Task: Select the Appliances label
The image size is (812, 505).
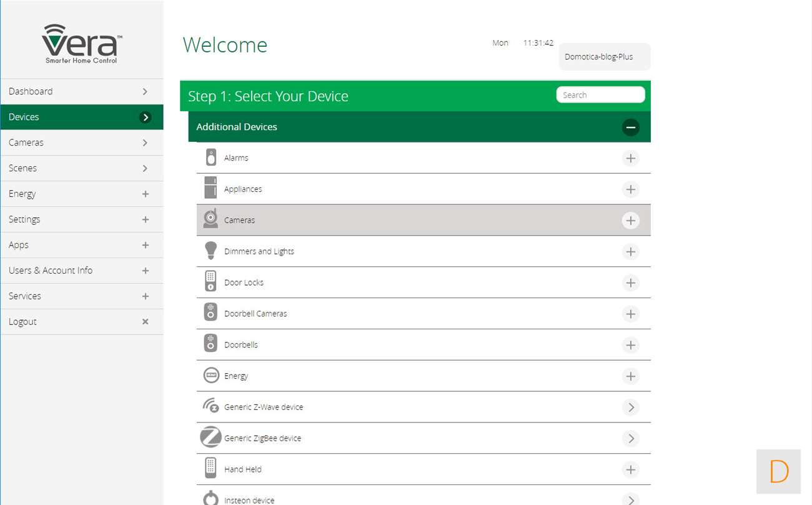Action: [x=243, y=189]
